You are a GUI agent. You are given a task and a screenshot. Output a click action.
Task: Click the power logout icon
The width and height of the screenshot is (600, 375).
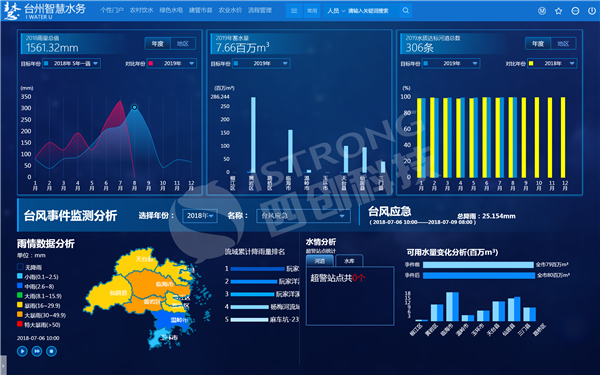(x=592, y=11)
